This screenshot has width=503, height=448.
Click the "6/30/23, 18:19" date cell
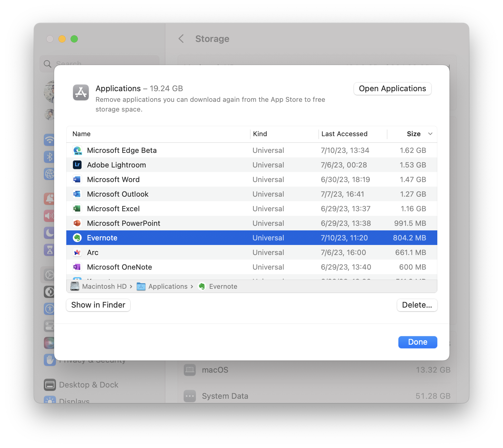coord(345,180)
